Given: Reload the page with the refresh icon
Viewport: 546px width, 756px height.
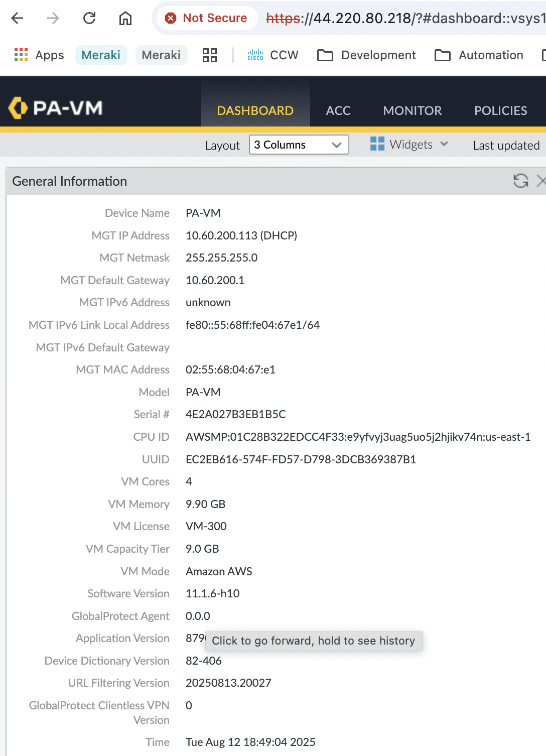Looking at the screenshot, I should (89, 19).
